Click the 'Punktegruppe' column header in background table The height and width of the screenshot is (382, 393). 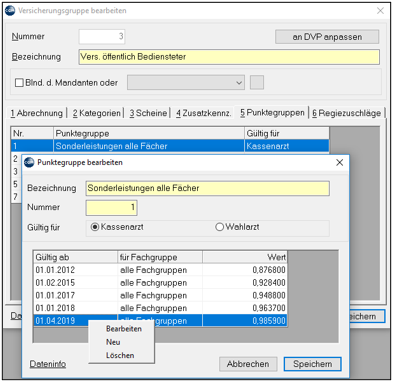[149, 134]
